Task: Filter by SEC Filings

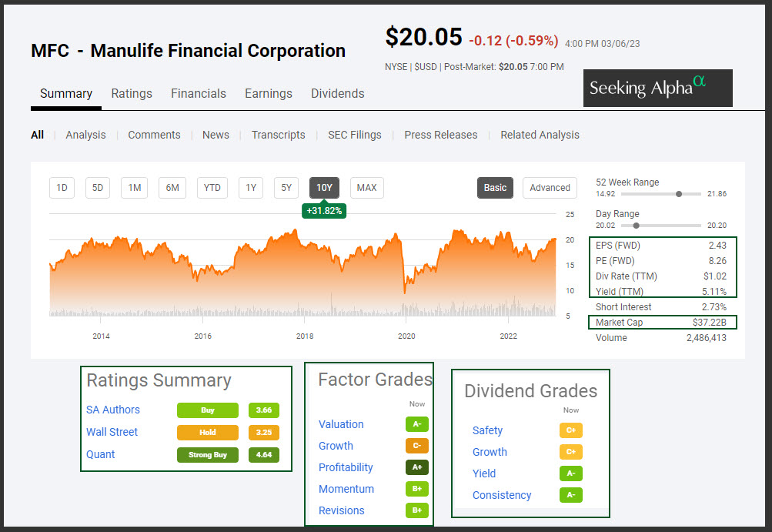Action: point(355,135)
